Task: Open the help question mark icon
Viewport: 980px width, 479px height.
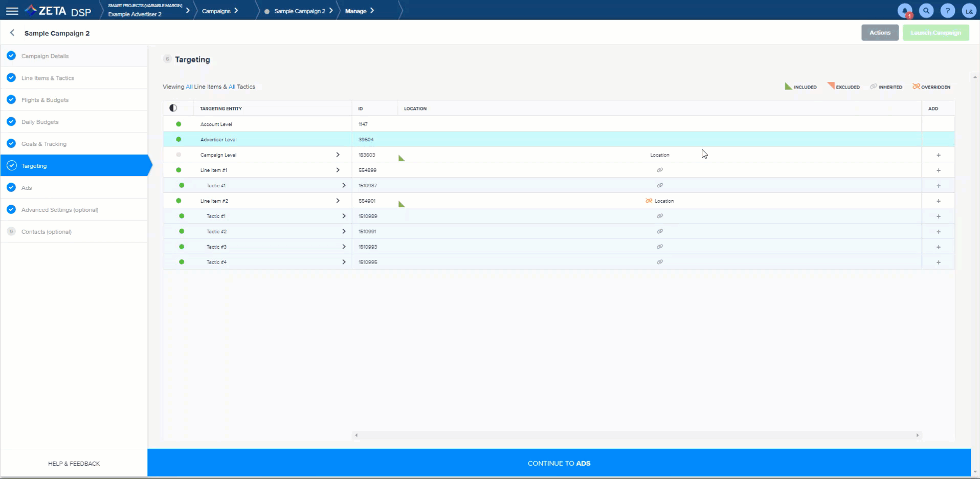Action: click(x=947, y=11)
